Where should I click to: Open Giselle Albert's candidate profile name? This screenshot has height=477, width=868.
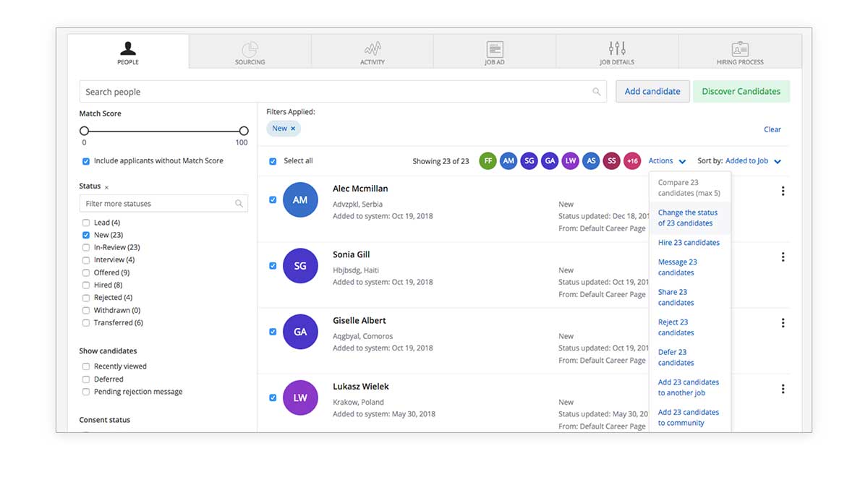click(x=359, y=321)
